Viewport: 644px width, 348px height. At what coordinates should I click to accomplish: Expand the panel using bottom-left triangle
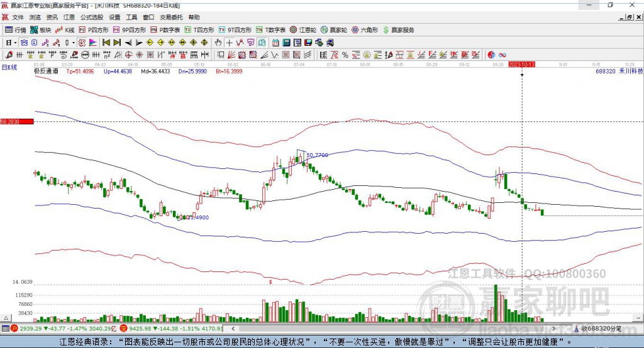point(6,318)
